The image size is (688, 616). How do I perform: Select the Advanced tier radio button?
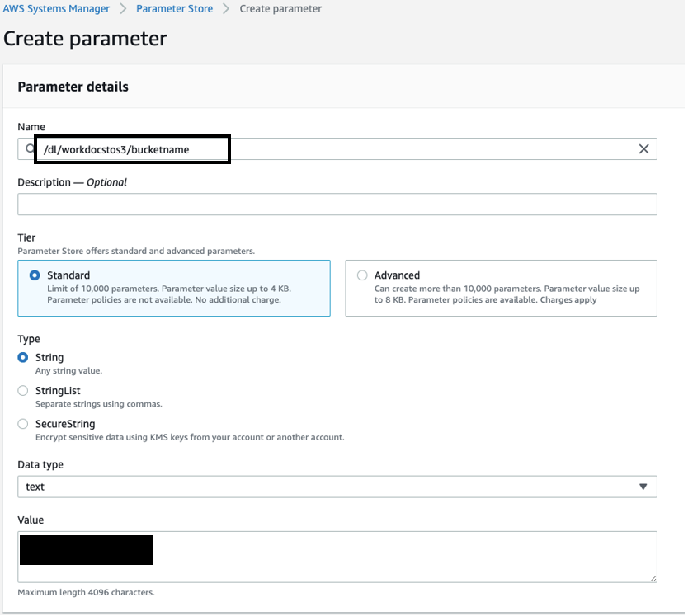click(x=360, y=275)
